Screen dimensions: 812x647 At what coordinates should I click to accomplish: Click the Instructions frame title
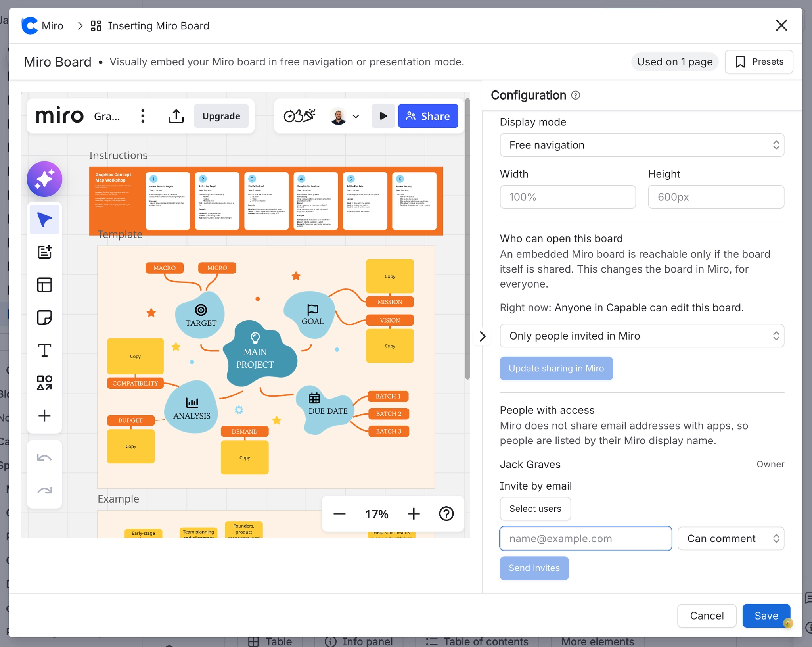pyautogui.click(x=118, y=156)
